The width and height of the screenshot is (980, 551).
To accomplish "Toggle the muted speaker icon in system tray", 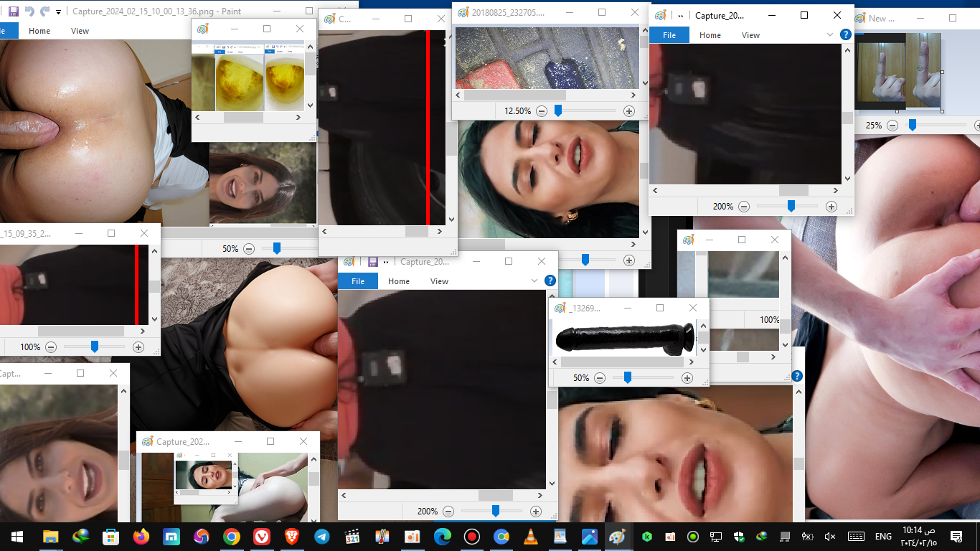I will point(830,537).
